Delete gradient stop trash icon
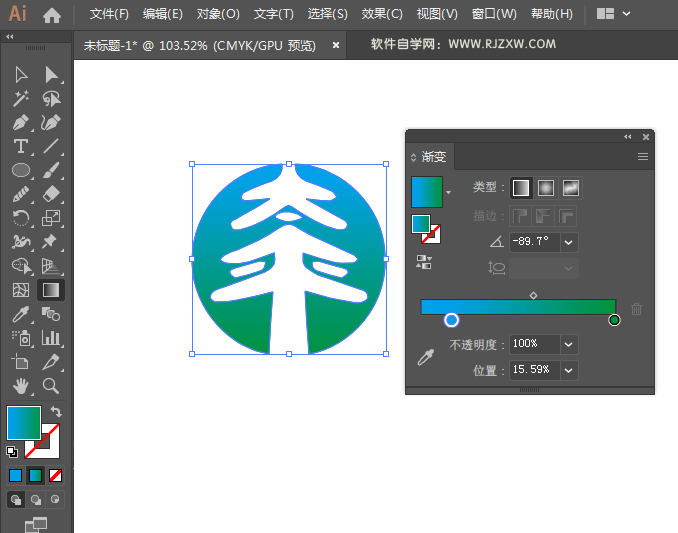This screenshot has width=678, height=533. click(x=636, y=309)
